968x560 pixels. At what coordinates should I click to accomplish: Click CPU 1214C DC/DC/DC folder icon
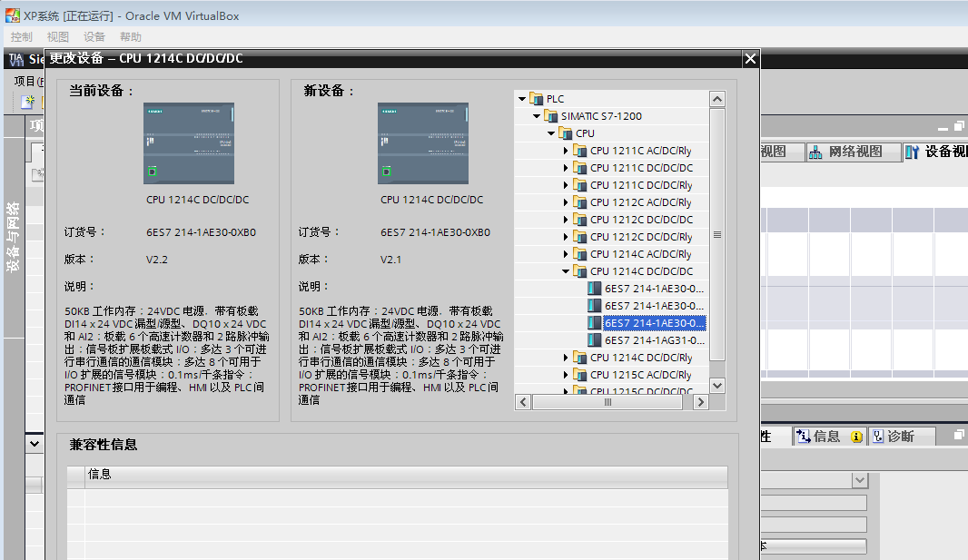[x=579, y=271]
